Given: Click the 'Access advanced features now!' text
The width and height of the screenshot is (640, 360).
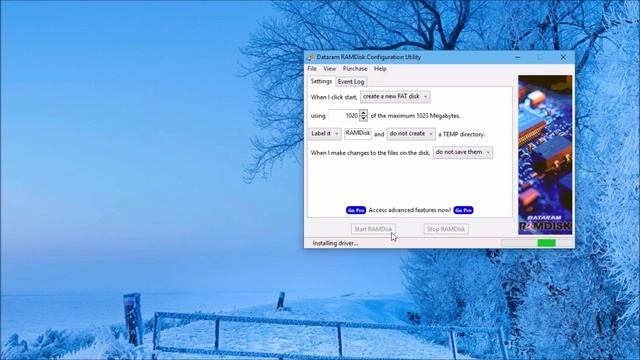Looking at the screenshot, I should pos(409,210).
